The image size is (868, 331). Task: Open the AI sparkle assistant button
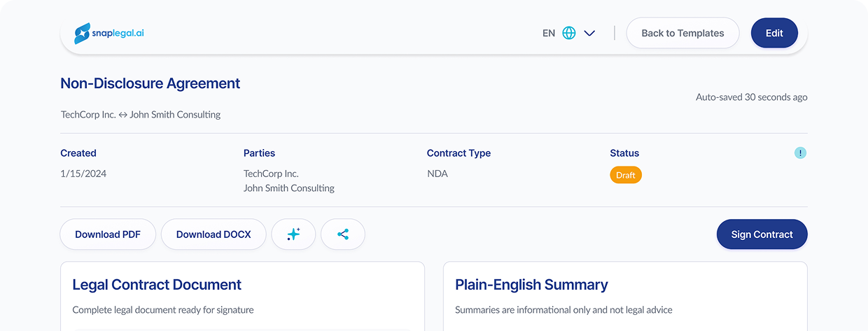tap(293, 234)
